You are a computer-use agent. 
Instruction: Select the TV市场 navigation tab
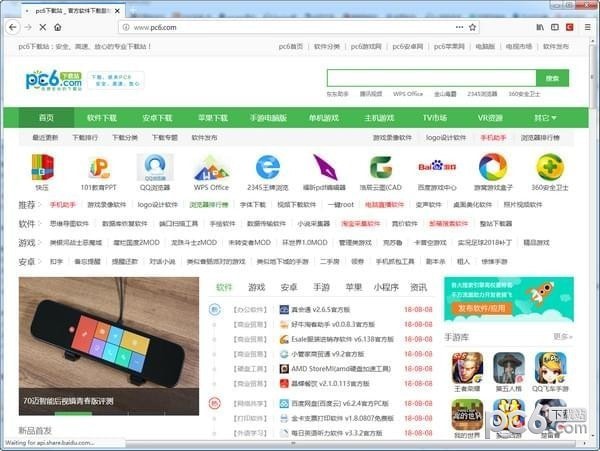(435, 118)
